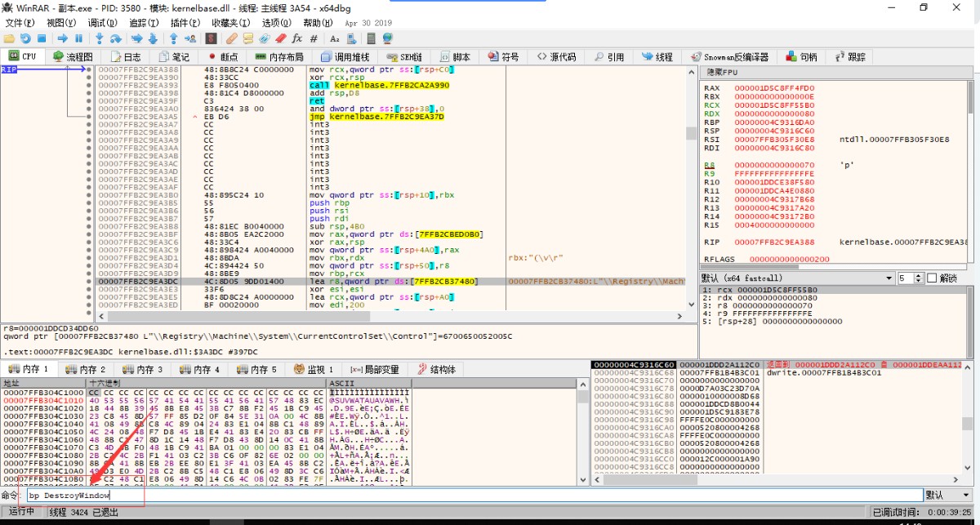Viewport: 980px width, 525px height.
Task: Open the 默认 dropdown beside command bar
Action: click(x=947, y=495)
